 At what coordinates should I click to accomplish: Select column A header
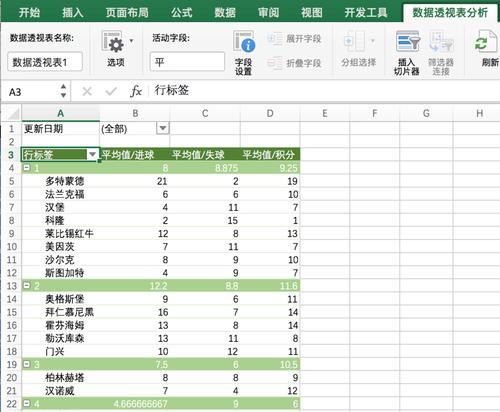pyautogui.click(x=60, y=114)
